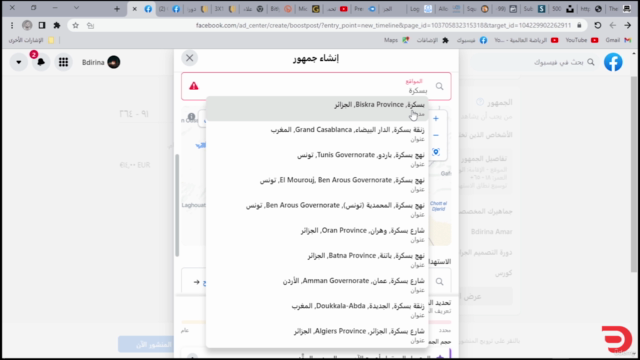
Task: Open Facebook notifications bell
Action: pyautogui.click(x=41, y=62)
